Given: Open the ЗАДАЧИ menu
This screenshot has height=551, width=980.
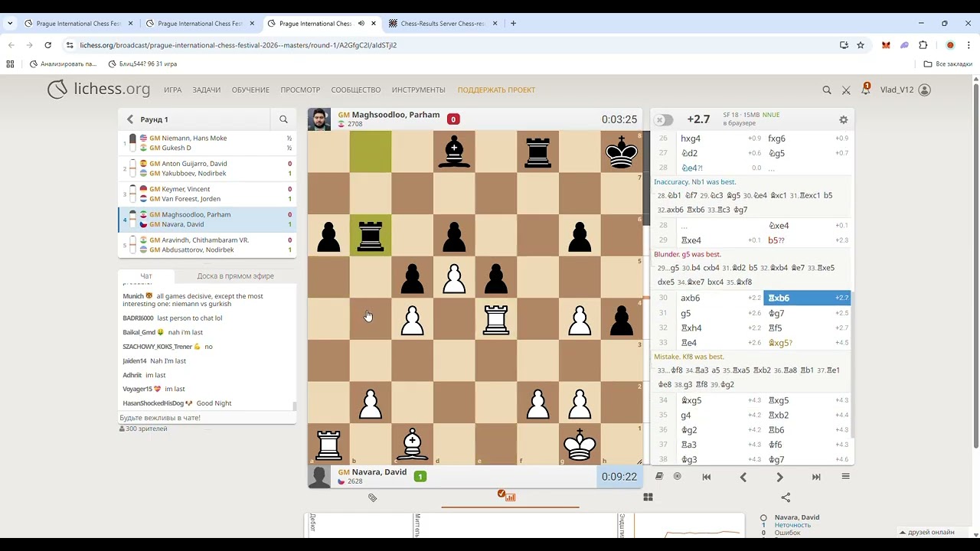Looking at the screenshot, I should pyautogui.click(x=207, y=90).
